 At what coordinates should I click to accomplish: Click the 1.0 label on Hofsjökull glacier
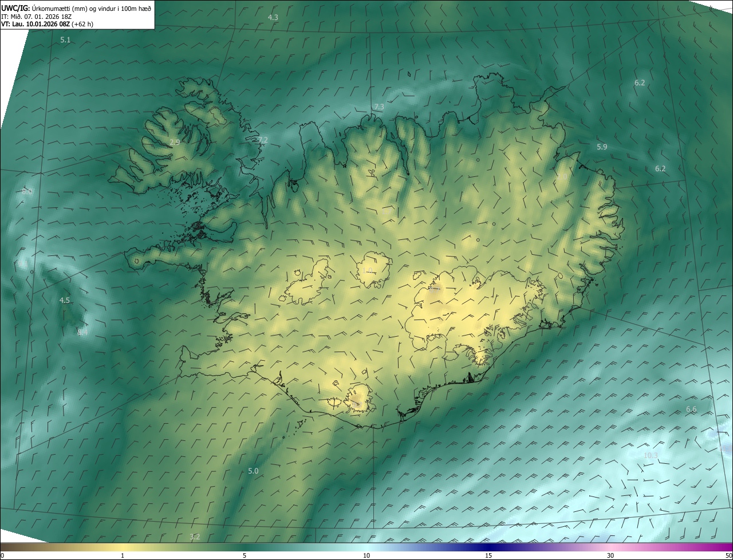pos(368,271)
